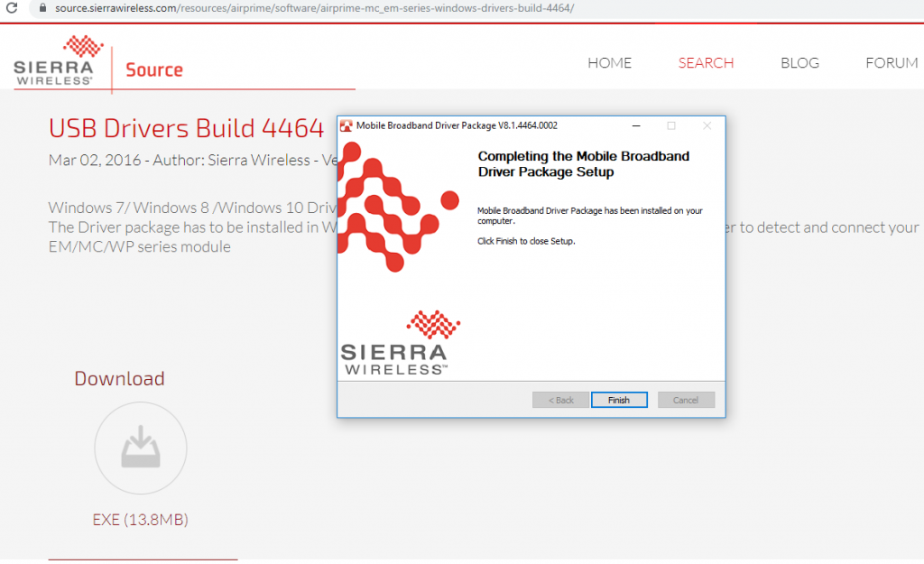
Task: Click the circular download icon
Action: (140, 448)
